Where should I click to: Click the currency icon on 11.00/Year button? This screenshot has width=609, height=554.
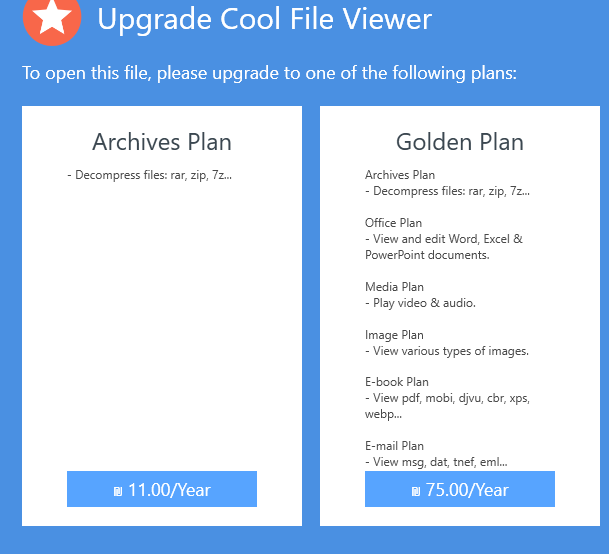click(118, 491)
